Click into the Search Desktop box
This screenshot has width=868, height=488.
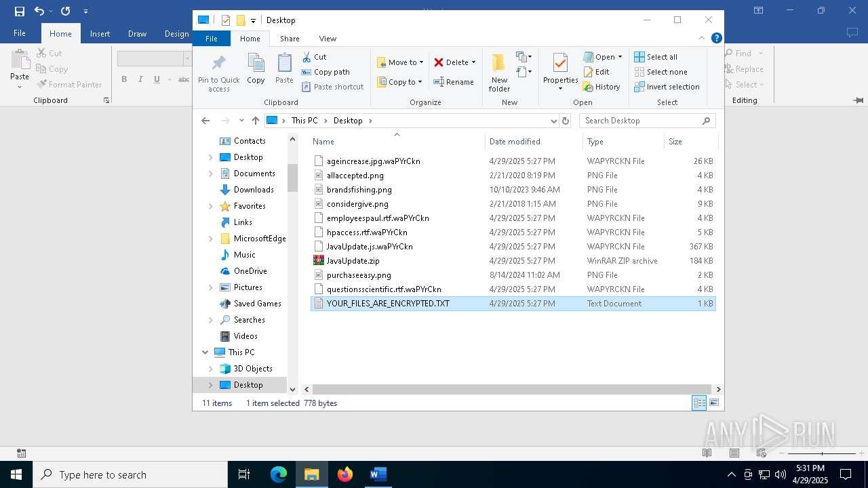pos(641,121)
